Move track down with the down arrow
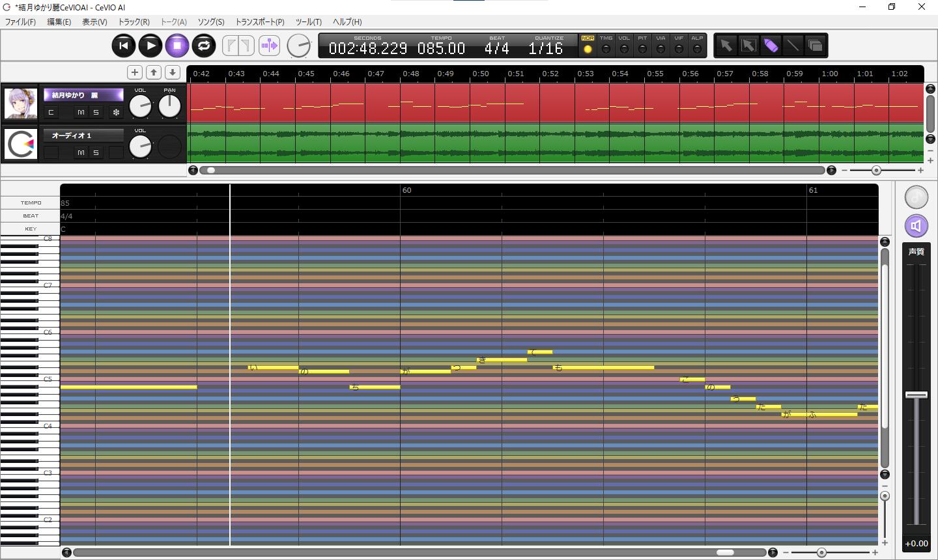This screenshot has height=560, width=938. coord(172,72)
